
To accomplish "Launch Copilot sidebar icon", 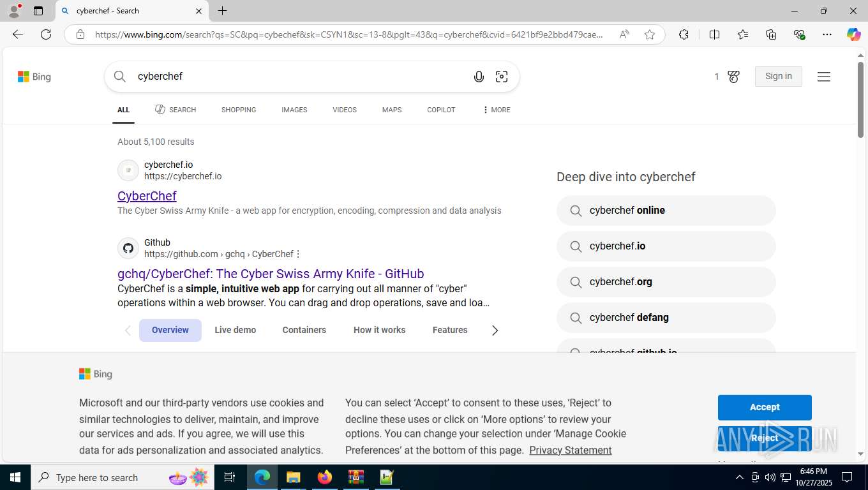I will pyautogui.click(x=853, y=34).
